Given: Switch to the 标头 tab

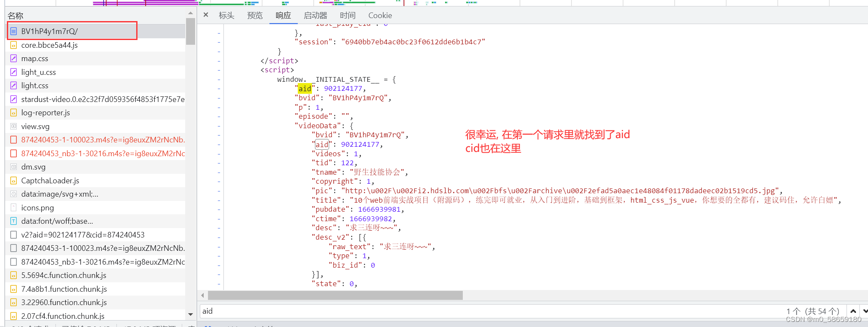Looking at the screenshot, I should (226, 15).
